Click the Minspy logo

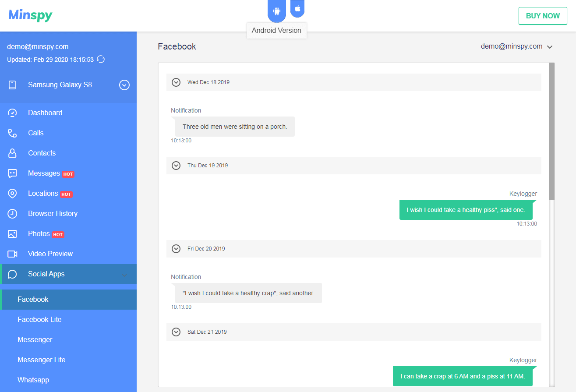30,16
